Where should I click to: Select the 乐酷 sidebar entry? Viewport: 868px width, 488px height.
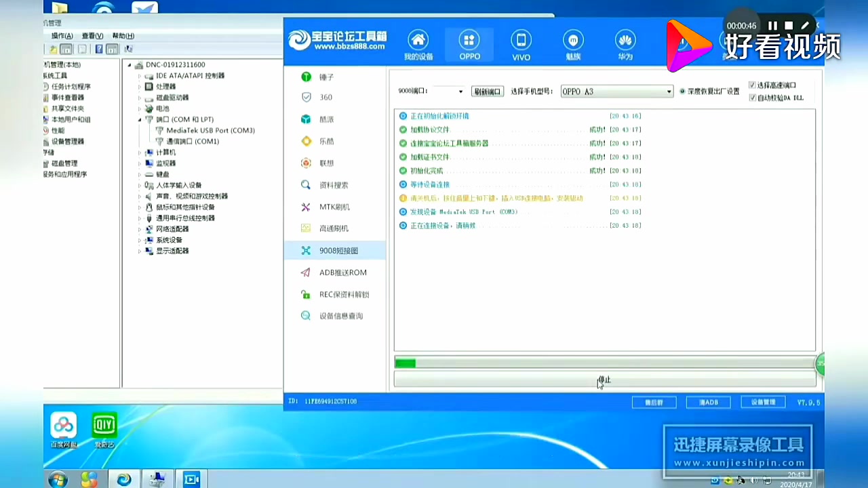click(335, 141)
